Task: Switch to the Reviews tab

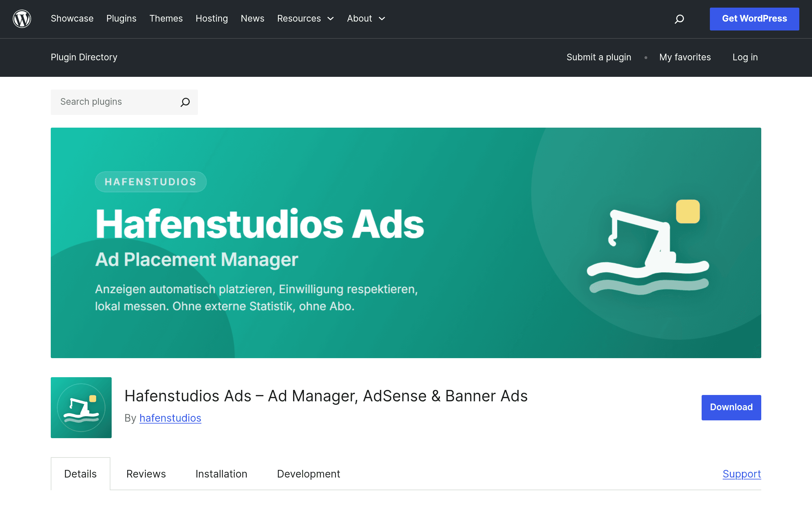Action: [146, 474]
